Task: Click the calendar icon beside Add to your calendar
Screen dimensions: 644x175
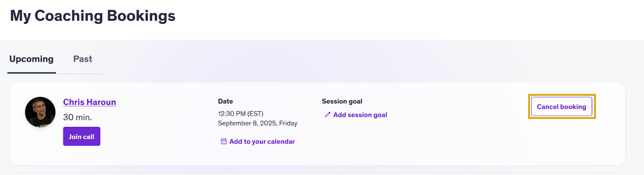Action: (x=224, y=142)
